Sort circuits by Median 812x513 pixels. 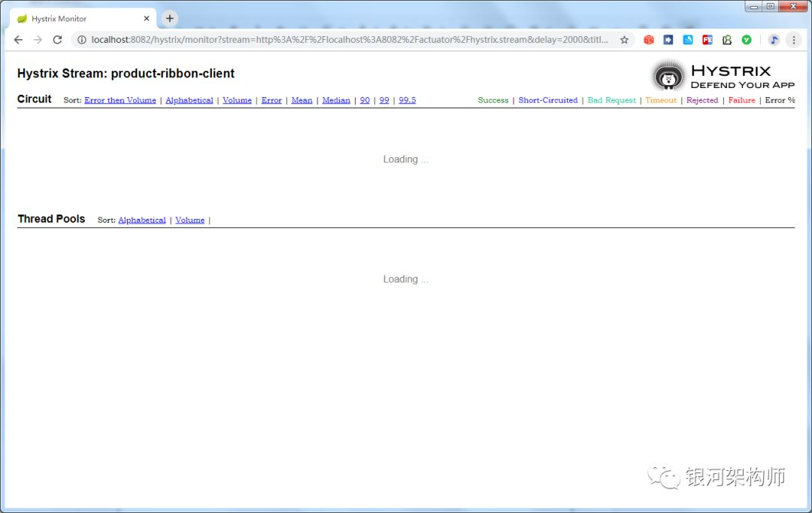tap(336, 101)
